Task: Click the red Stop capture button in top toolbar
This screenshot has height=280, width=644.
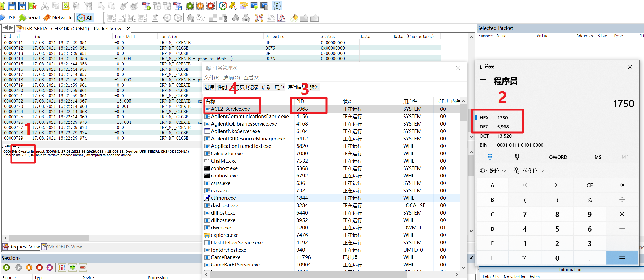Action: pyautogui.click(x=210, y=5)
